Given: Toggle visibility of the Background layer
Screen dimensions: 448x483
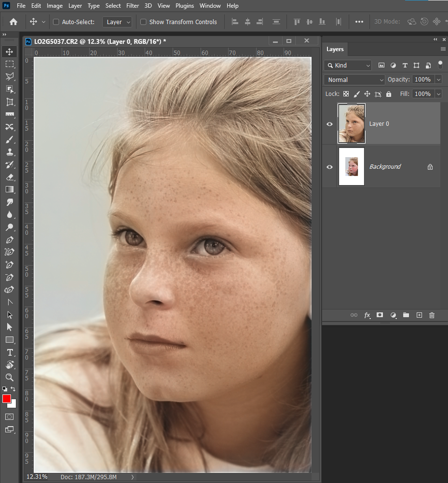Looking at the screenshot, I should 329,167.
